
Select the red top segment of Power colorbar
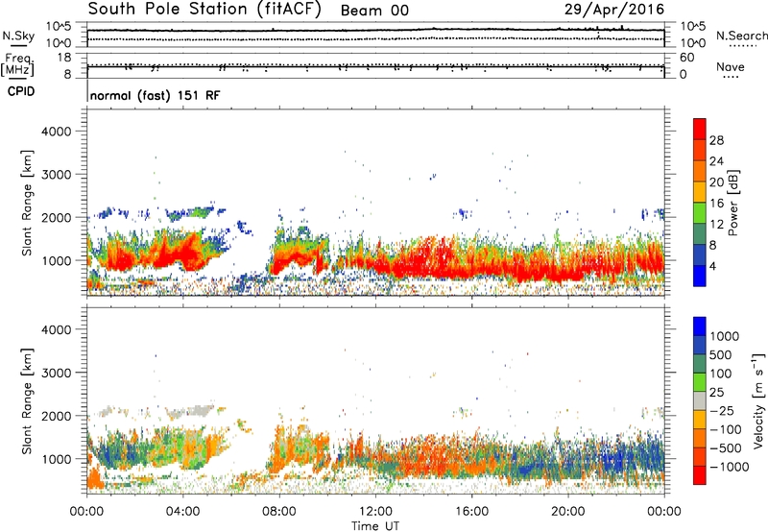[x=700, y=130]
